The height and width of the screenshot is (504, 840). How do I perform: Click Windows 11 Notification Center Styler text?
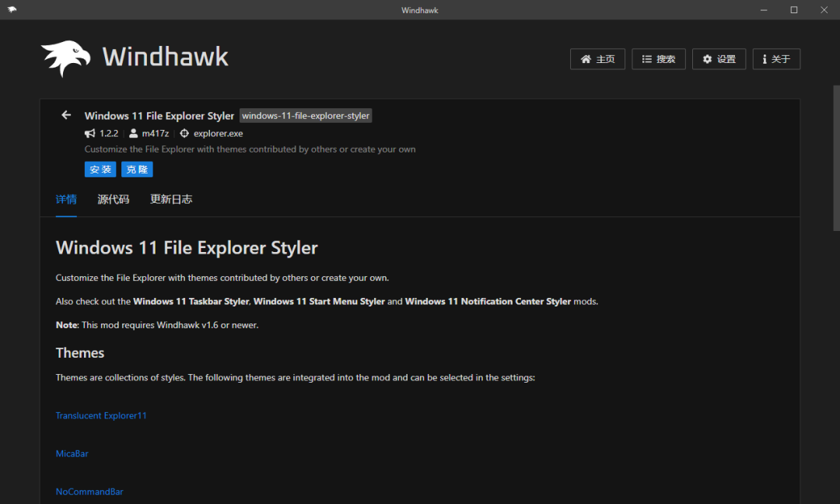pos(488,302)
